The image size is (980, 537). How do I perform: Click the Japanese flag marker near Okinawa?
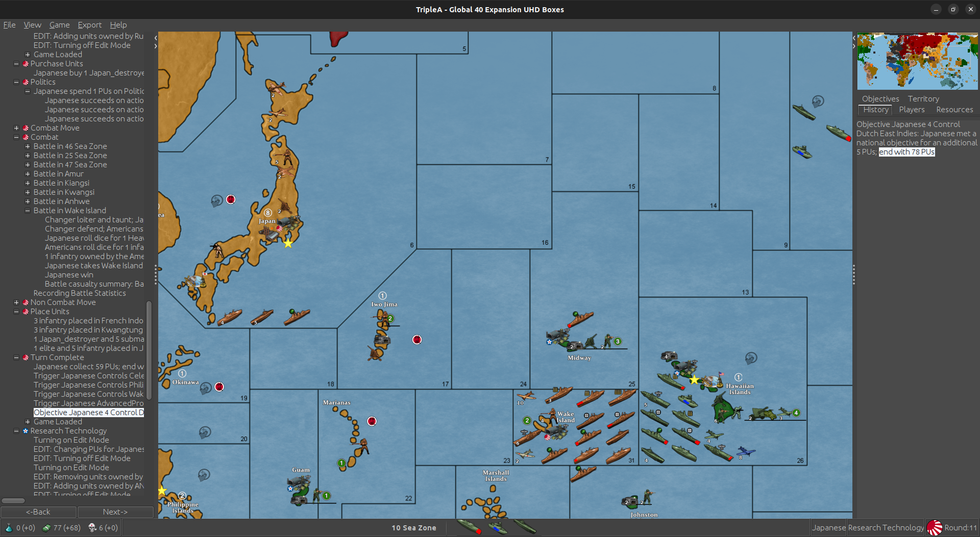tap(219, 387)
